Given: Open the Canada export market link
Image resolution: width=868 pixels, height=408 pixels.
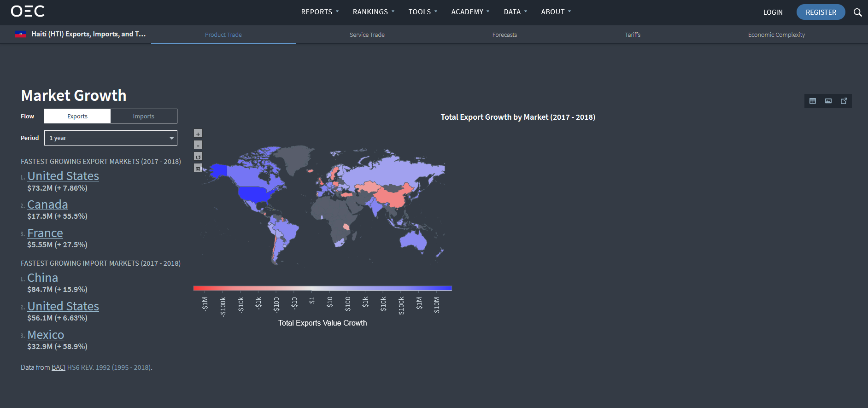Looking at the screenshot, I should [x=47, y=204].
